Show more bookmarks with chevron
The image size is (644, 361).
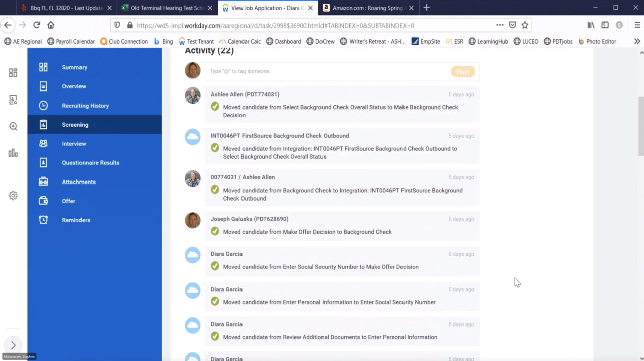pyautogui.click(x=637, y=41)
